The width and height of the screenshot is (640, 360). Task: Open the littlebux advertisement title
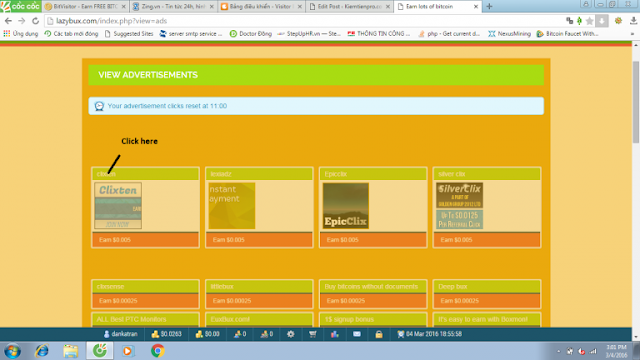pos(259,287)
